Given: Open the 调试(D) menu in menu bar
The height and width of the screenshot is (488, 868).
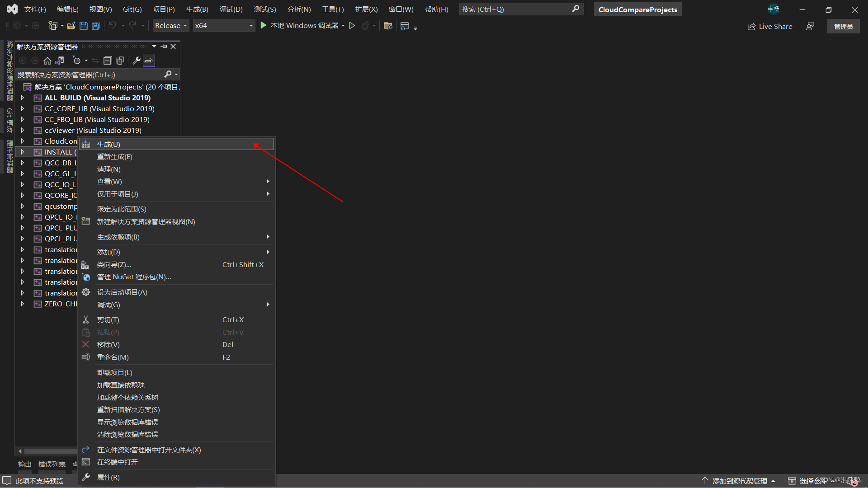Looking at the screenshot, I should (x=231, y=9).
